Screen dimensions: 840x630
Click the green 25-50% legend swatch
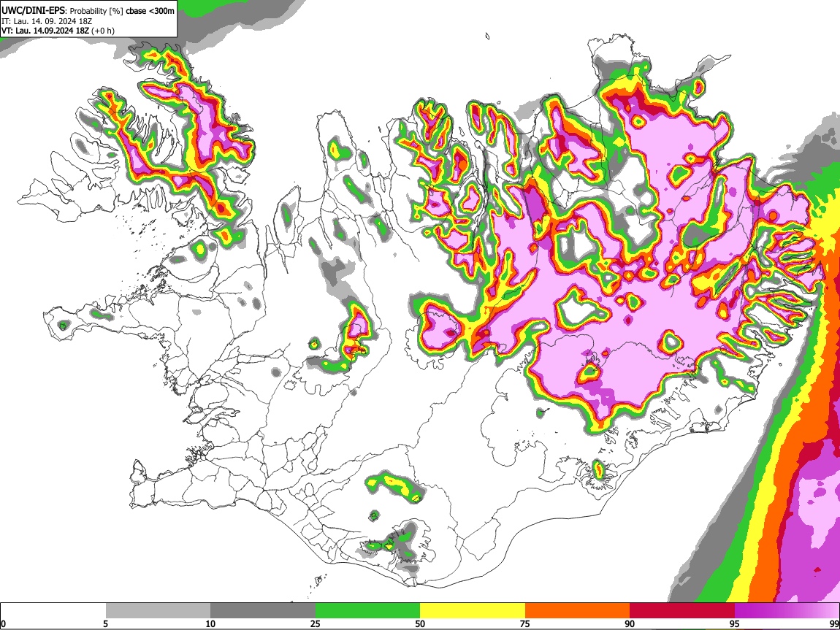[x=367, y=611]
